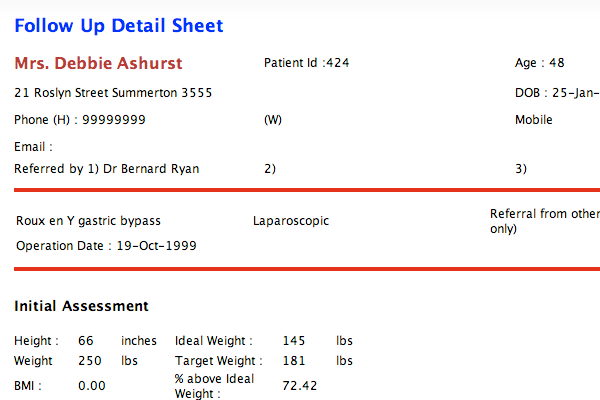Click the Laparoscopic text
The width and height of the screenshot is (600, 400).
(x=291, y=221)
